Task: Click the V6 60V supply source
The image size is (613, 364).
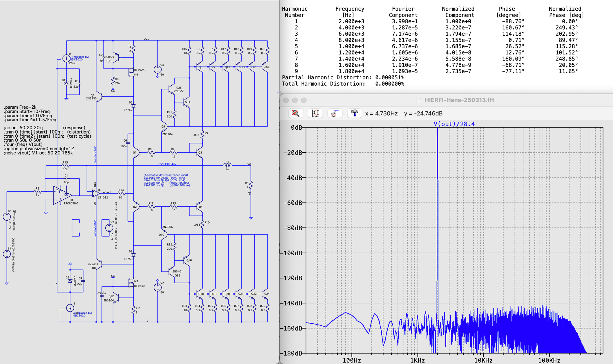Action: click(157, 69)
